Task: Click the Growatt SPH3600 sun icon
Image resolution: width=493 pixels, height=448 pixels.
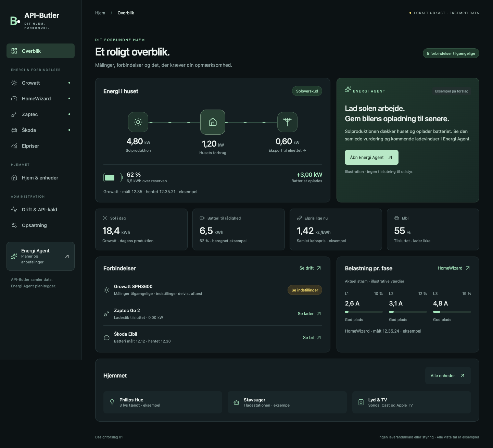Action: point(107,290)
